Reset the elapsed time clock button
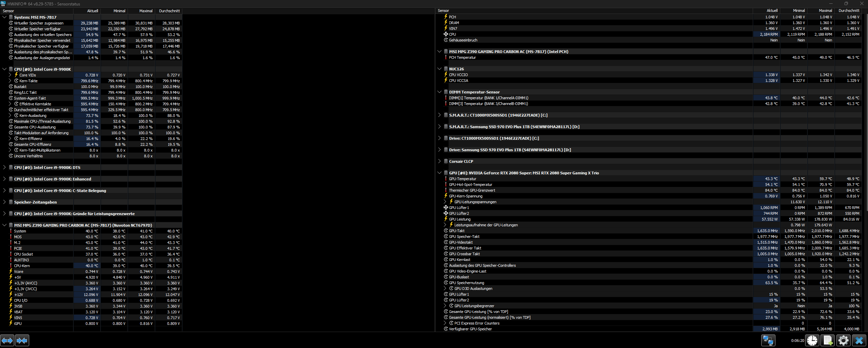 (x=813, y=340)
